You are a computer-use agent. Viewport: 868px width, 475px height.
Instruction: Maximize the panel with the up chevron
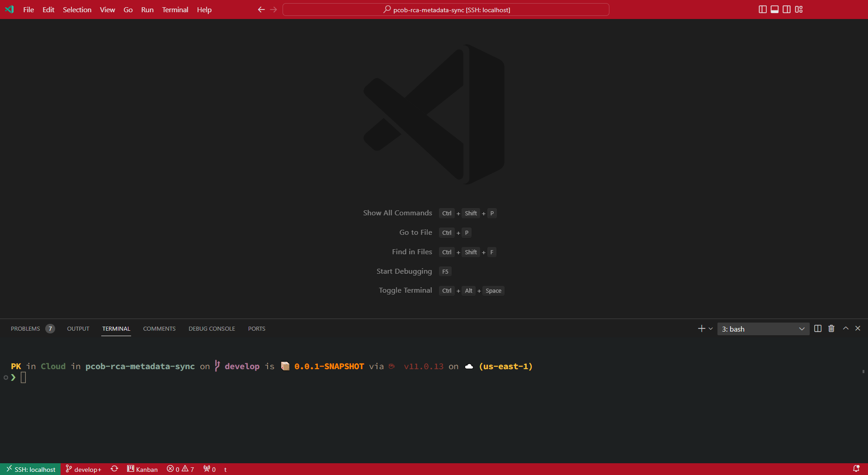(x=845, y=328)
